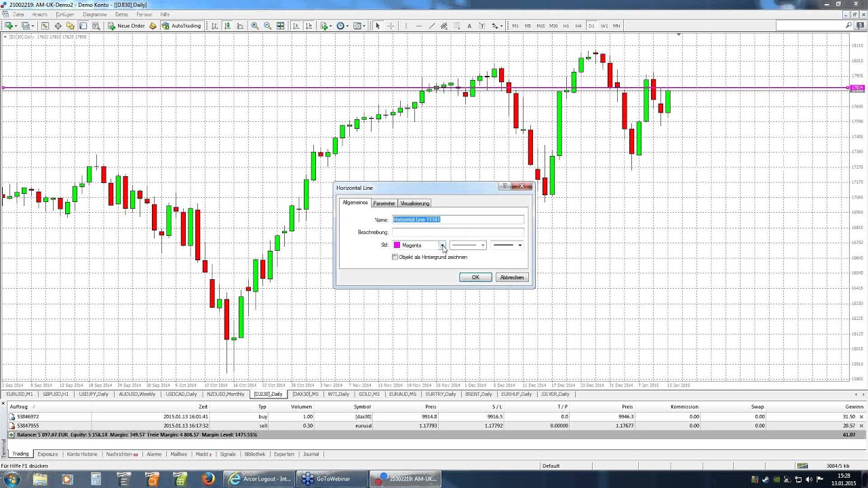The width and height of the screenshot is (868, 488).
Task: Open the new chart toolbar icon
Action: (x=9, y=26)
